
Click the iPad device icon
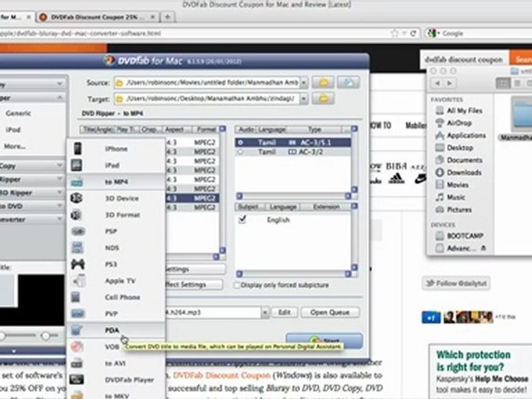tap(76, 165)
